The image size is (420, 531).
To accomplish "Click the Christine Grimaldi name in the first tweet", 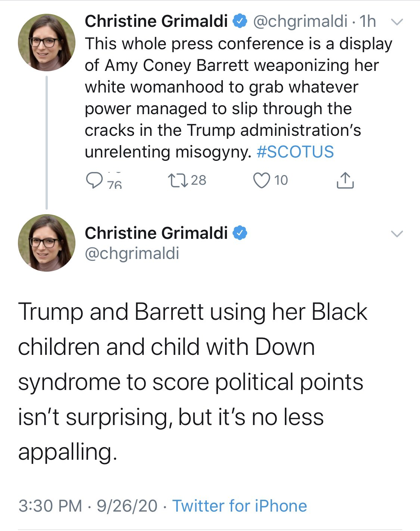I will coord(156,21).
